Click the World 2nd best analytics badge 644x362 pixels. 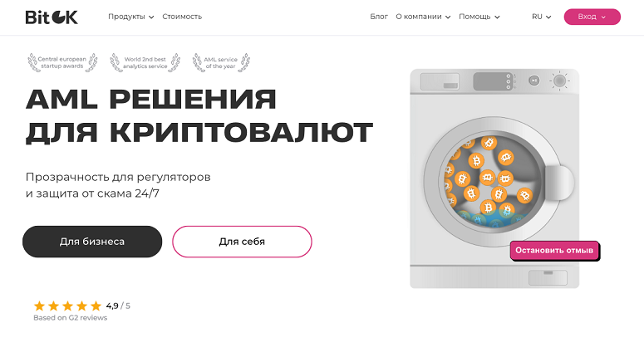click(x=144, y=63)
